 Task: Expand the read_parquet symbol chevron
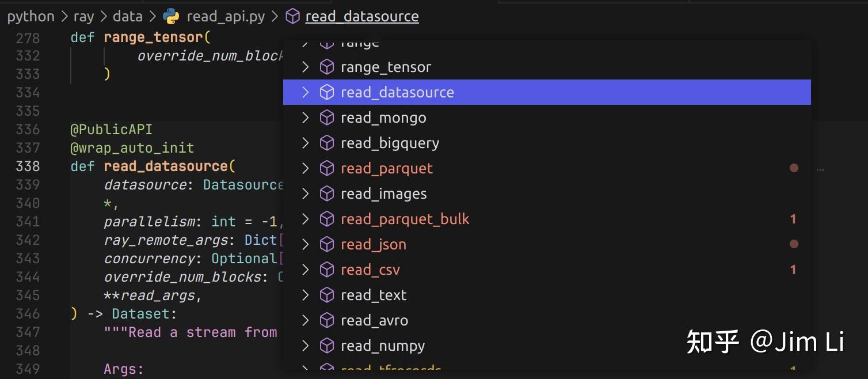(x=306, y=169)
